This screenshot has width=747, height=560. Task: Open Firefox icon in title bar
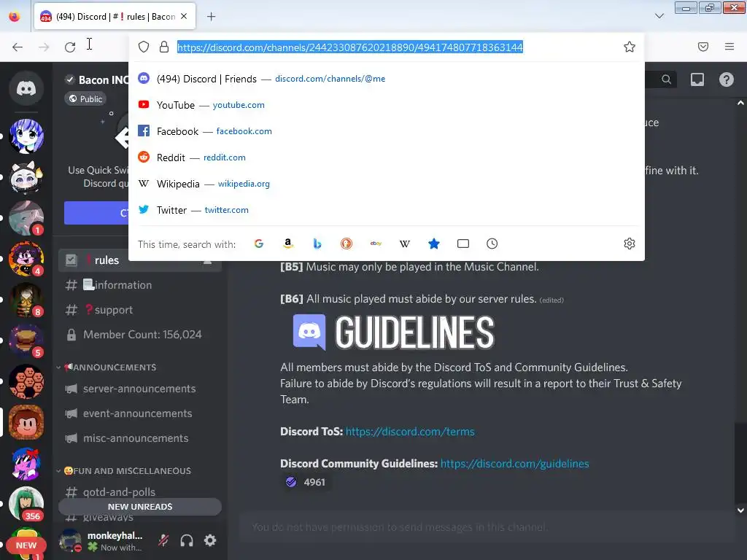click(x=15, y=16)
